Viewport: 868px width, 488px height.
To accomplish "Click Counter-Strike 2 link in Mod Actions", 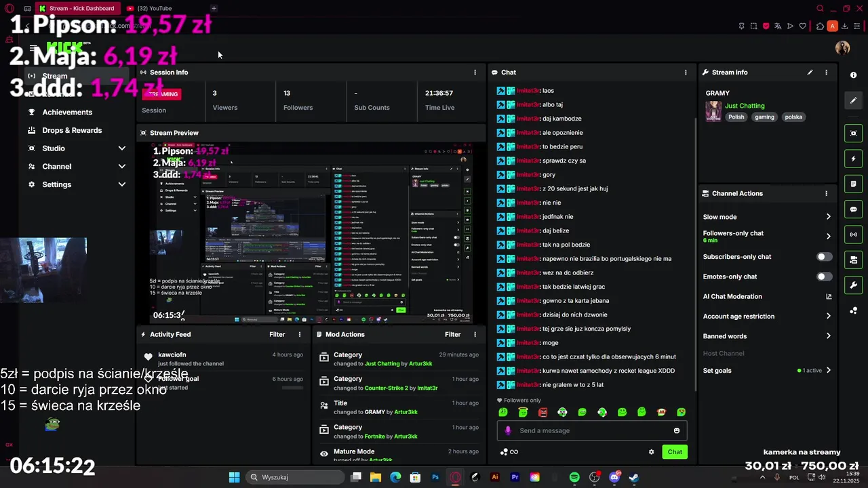I will coord(387,388).
